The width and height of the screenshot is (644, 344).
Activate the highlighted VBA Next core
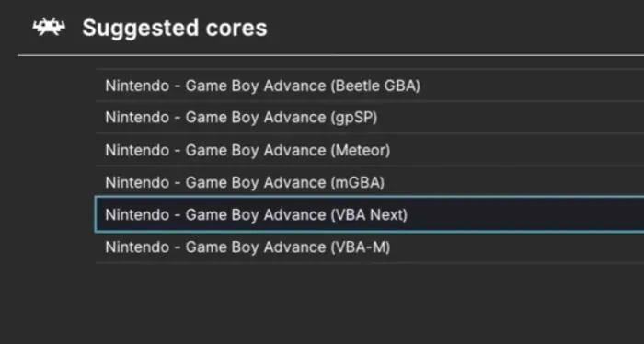tap(370, 214)
